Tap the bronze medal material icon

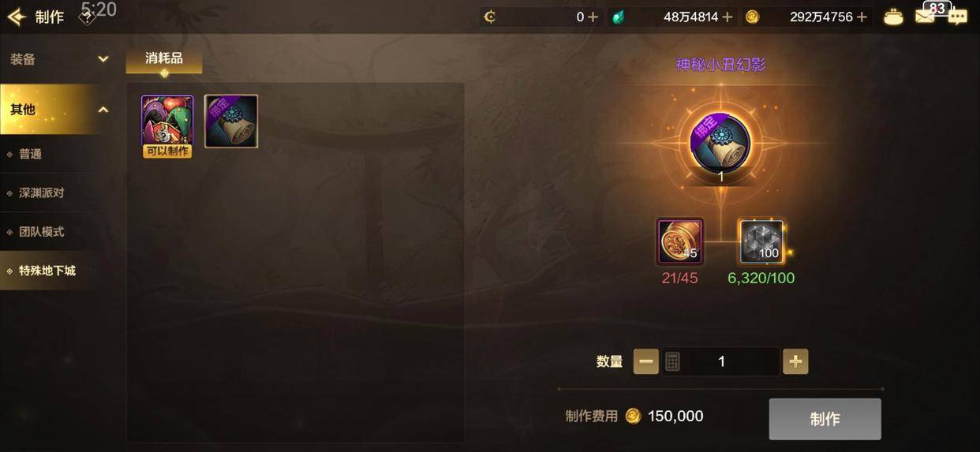(680, 241)
